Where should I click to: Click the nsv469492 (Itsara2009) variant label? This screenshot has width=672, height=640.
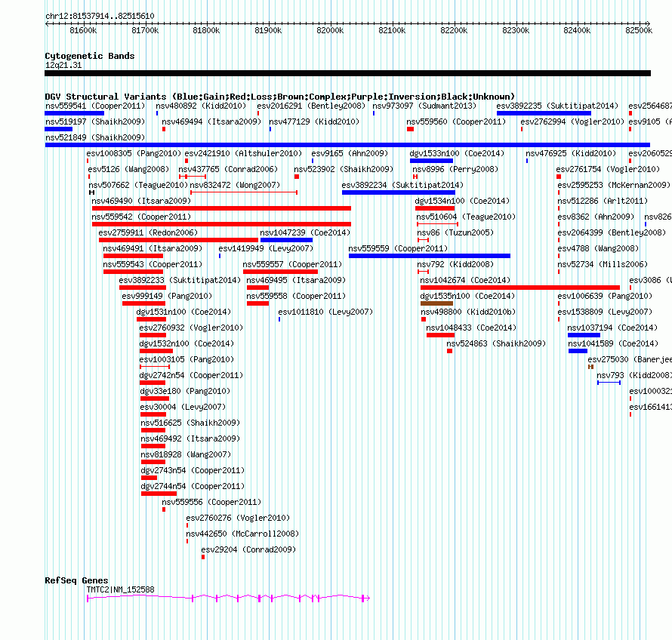point(190,438)
